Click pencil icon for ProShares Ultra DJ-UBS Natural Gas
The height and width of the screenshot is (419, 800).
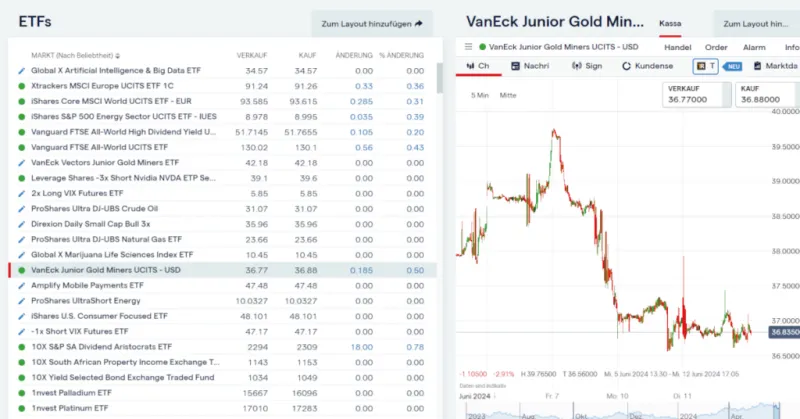[x=21, y=239]
